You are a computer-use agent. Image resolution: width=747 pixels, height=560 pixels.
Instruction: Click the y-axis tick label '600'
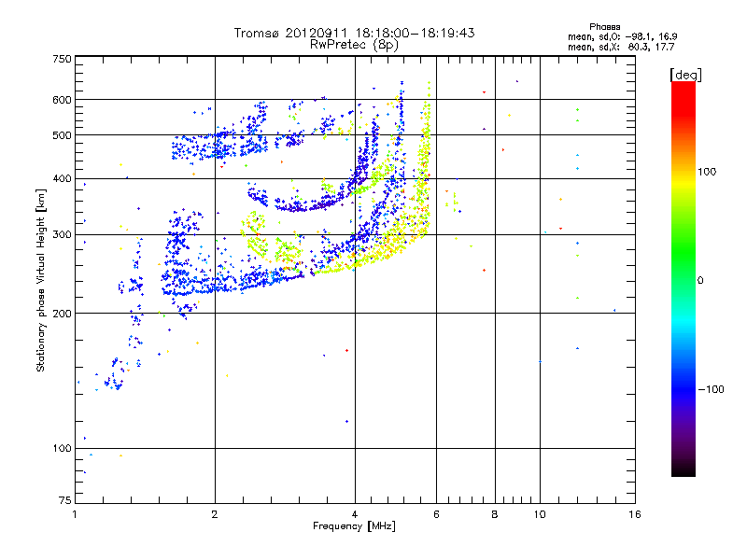[x=62, y=100]
